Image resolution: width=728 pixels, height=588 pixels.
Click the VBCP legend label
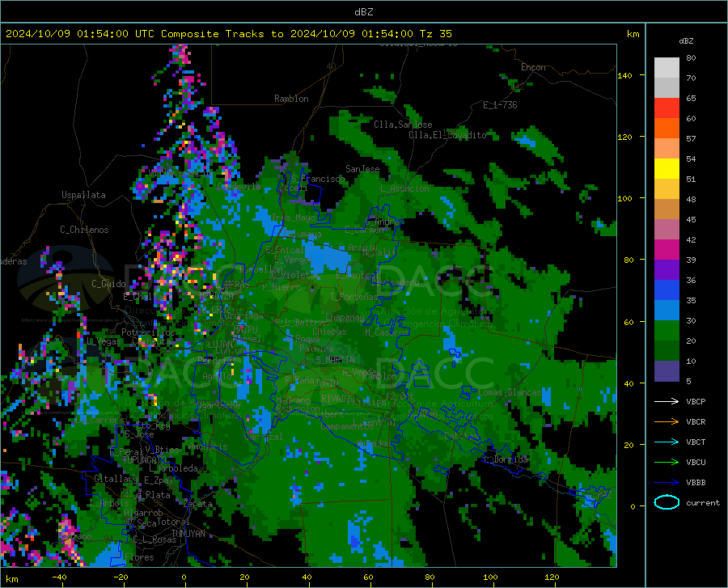coord(696,401)
